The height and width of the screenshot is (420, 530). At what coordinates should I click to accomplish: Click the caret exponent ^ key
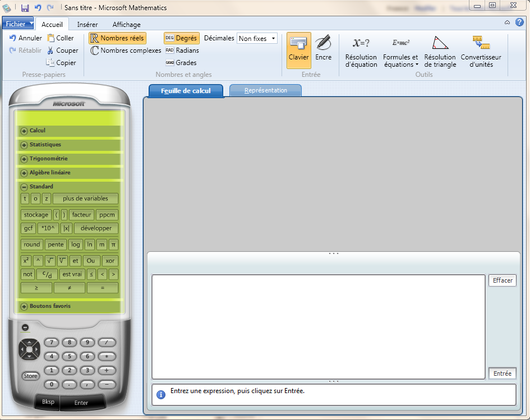pyautogui.click(x=38, y=261)
